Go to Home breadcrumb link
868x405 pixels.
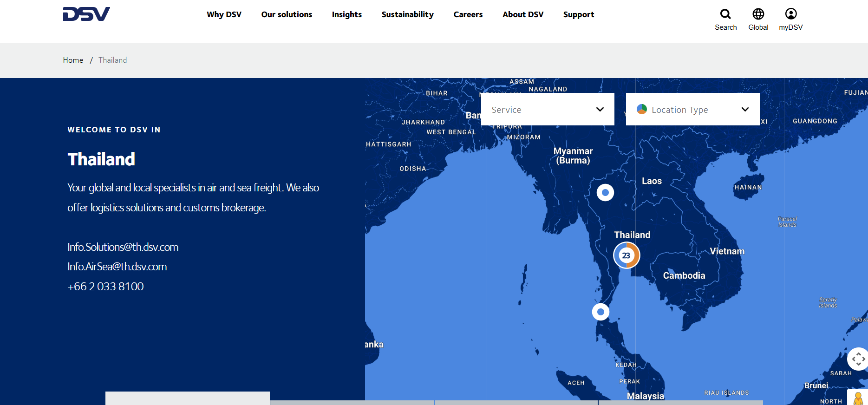point(73,60)
